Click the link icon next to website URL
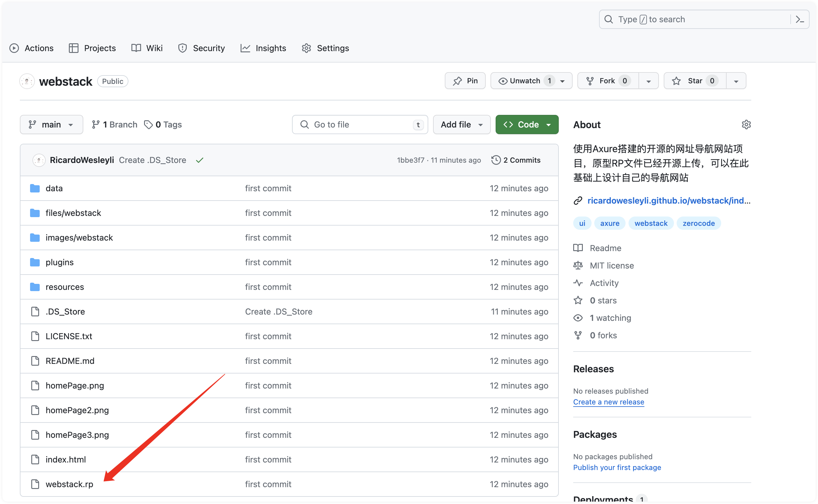Screen dimensions: 818x504 point(578,201)
